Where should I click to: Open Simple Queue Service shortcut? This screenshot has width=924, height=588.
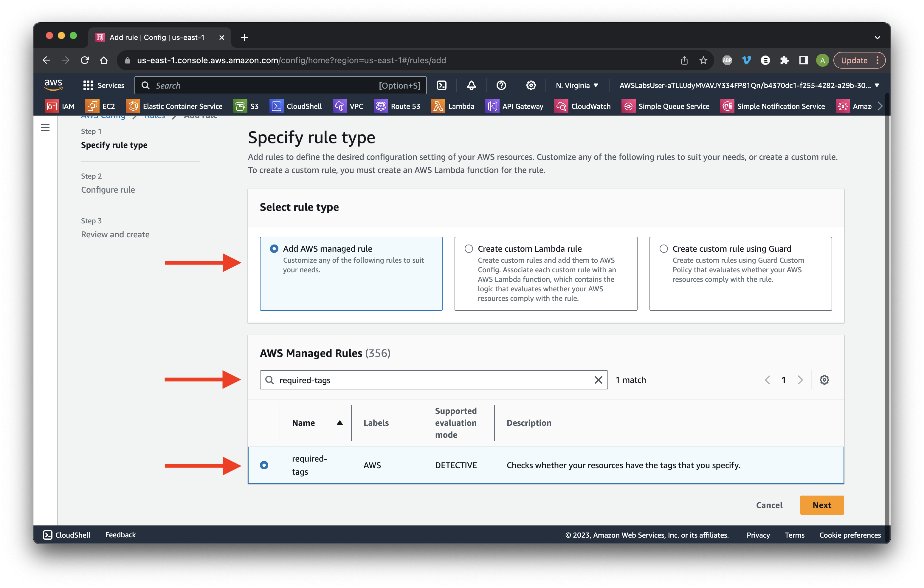(x=665, y=106)
